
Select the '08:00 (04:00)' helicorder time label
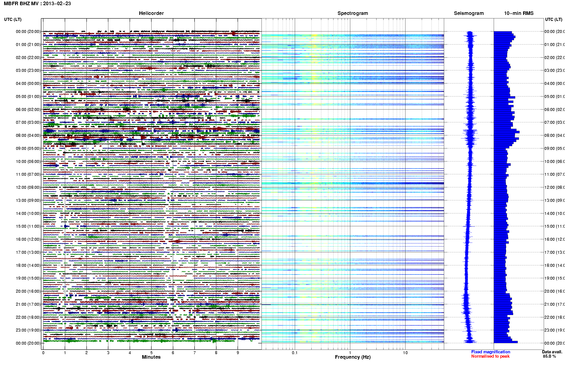click(x=28, y=136)
